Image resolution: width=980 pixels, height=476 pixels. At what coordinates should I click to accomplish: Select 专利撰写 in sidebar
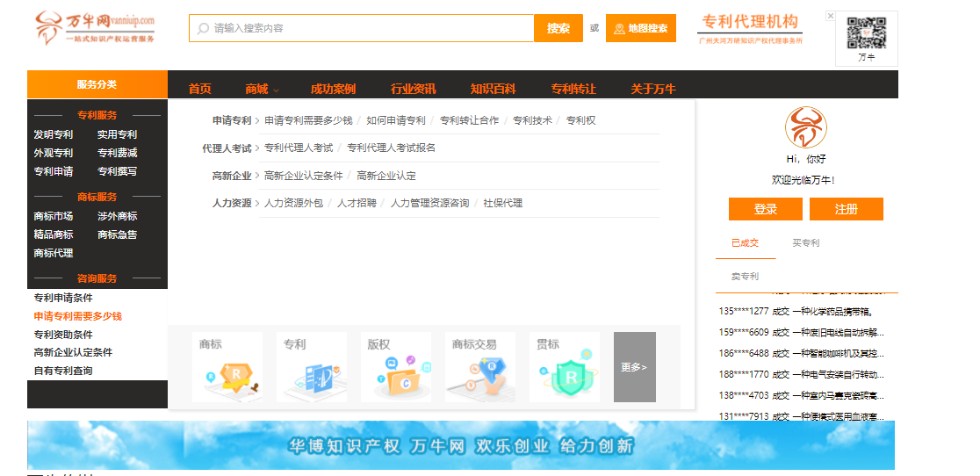(117, 171)
